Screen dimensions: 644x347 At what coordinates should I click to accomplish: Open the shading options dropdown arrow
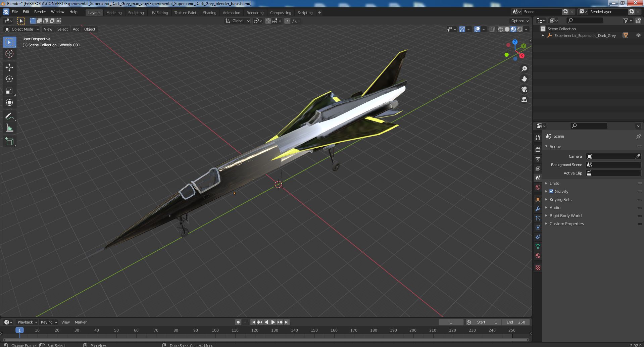[x=526, y=29]
